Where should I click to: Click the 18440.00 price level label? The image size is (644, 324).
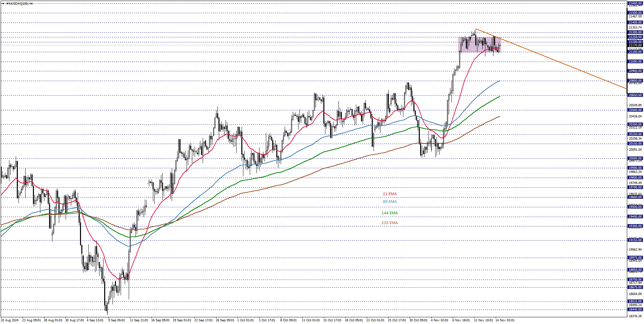pyautogui.click(x=635, y=310)
